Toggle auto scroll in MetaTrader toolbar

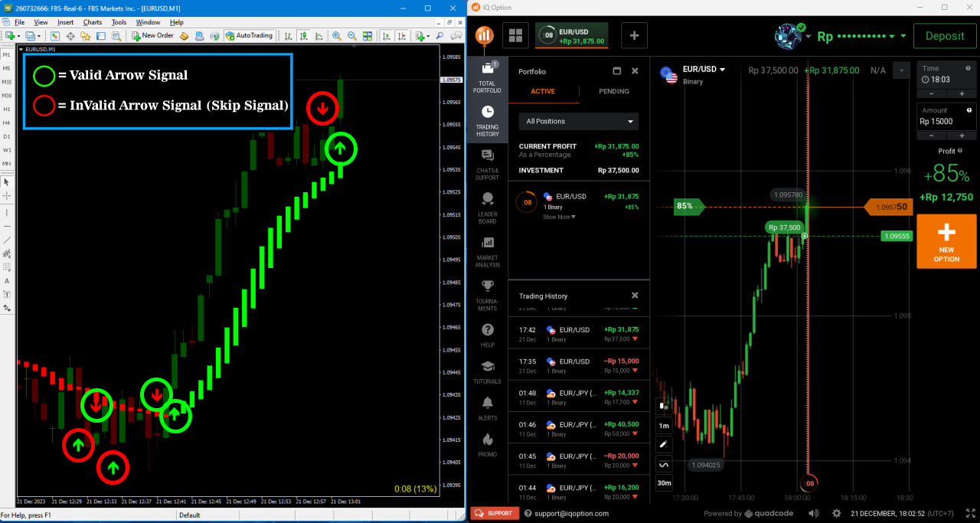(x=385, y=35)
